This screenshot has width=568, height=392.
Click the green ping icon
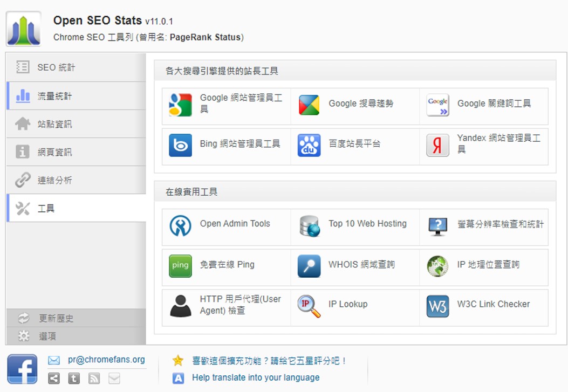click(x=180, y=266)
